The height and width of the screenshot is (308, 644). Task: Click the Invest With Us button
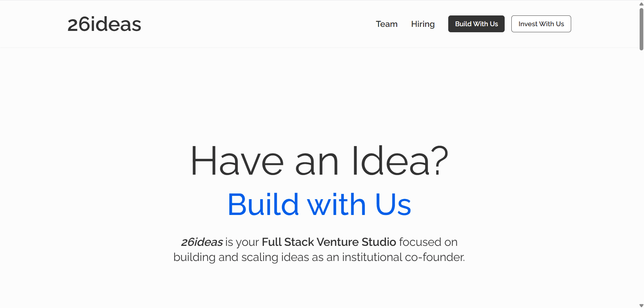[541, 24]
